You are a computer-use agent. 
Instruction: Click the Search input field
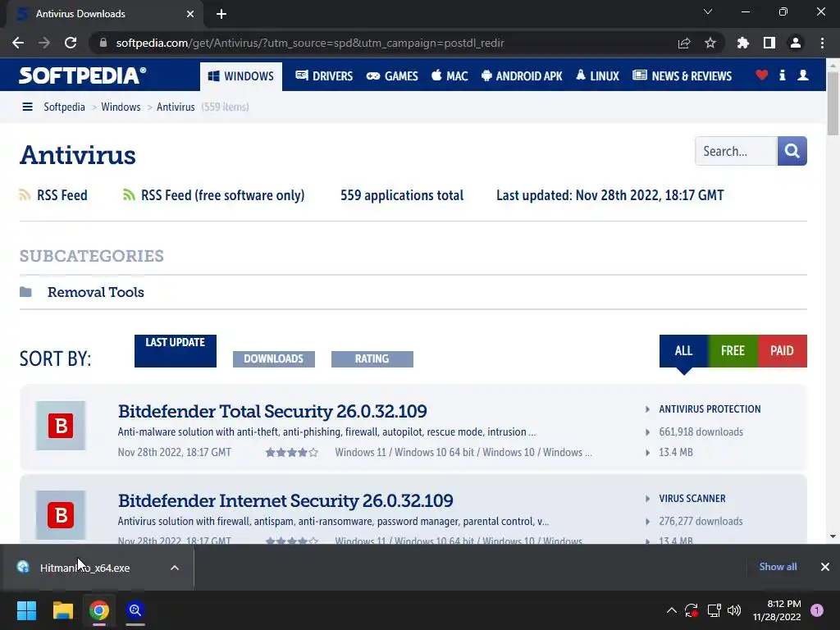[x=736, y=151]
